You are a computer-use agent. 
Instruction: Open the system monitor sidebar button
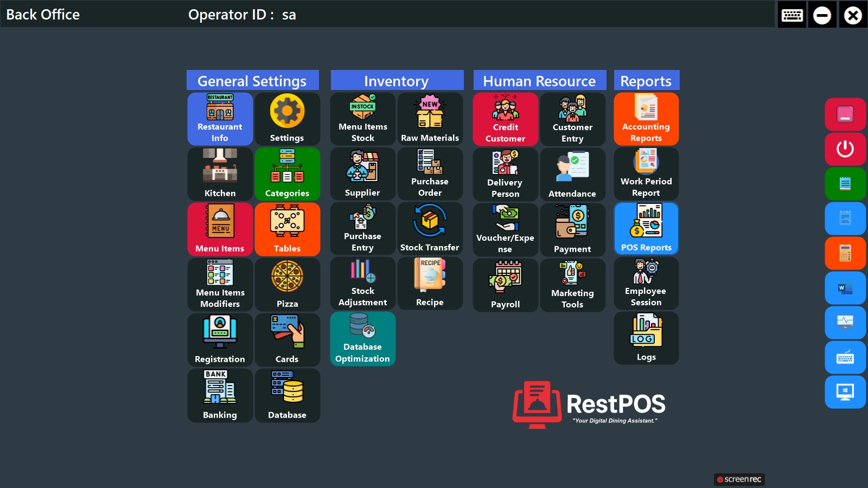(845, 323)
